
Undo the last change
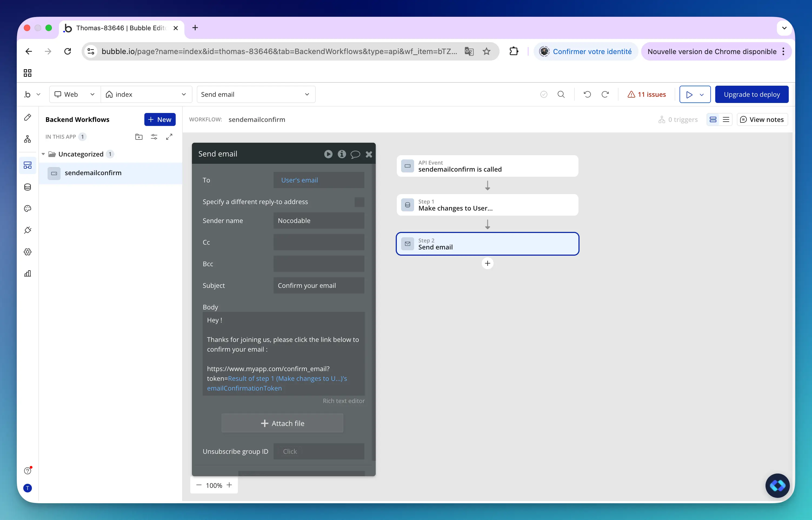pyautogui.click(x=587, y=95)
